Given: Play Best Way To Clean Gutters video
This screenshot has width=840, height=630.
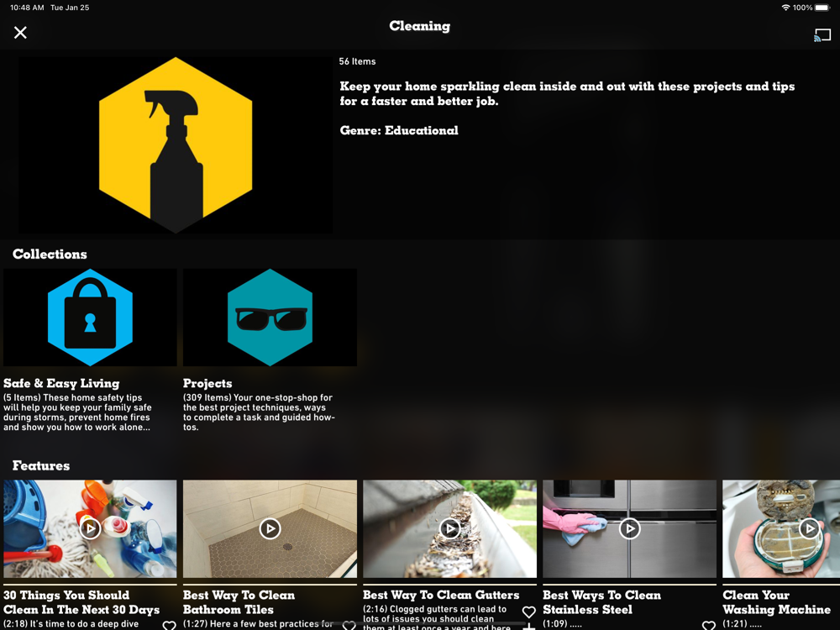Looking at the screenshot, I should 450,528.
